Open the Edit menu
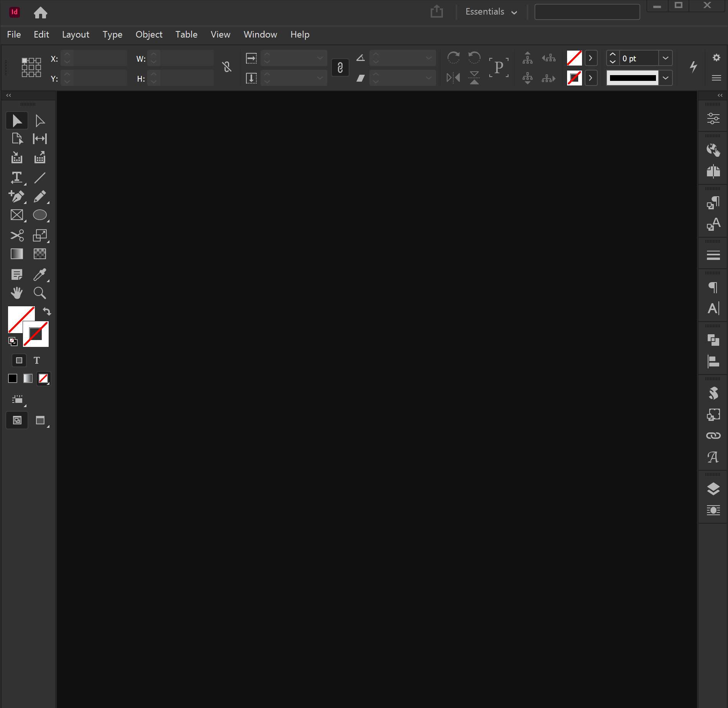This screenshot has width=728, height=708. [41, 34]
